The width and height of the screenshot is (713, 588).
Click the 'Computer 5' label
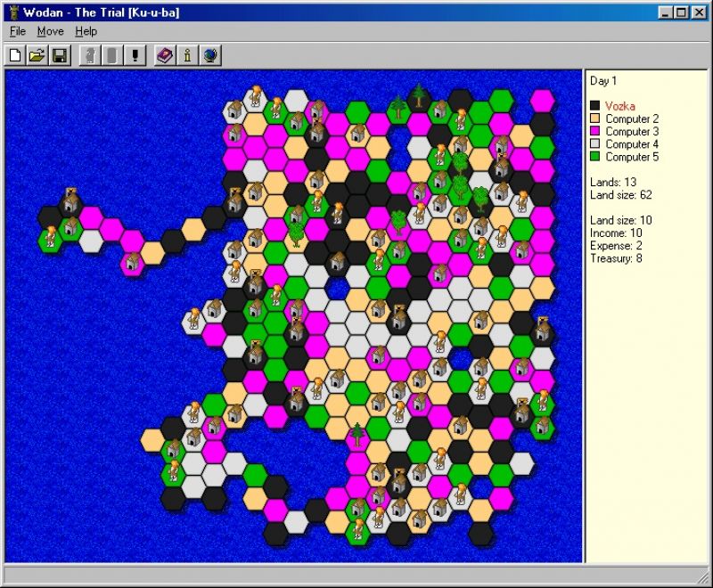point(632,157)
